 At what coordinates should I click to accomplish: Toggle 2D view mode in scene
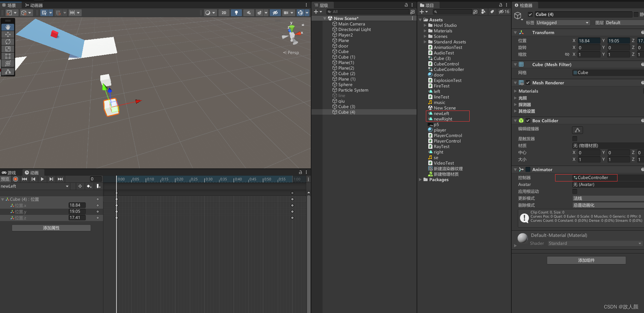224,13
